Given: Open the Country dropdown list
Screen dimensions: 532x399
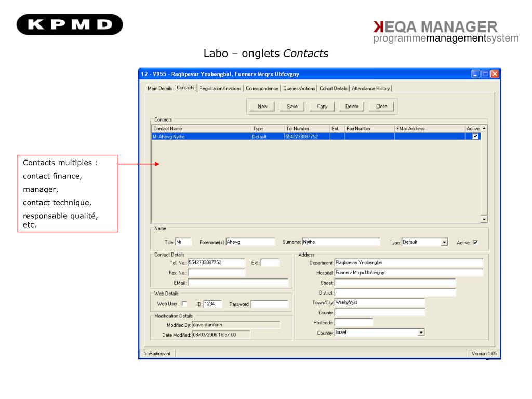Looking at the screenshot, I should (x=421, y=332).
